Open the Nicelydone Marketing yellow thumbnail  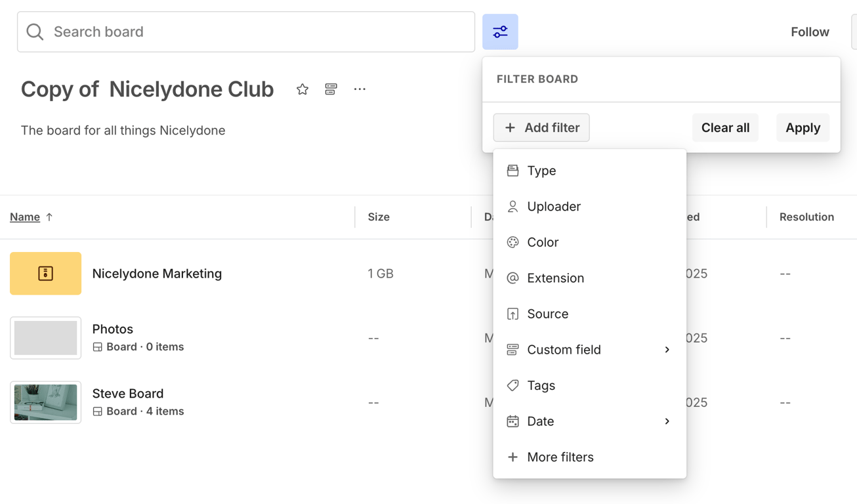(x=45, y=273)
